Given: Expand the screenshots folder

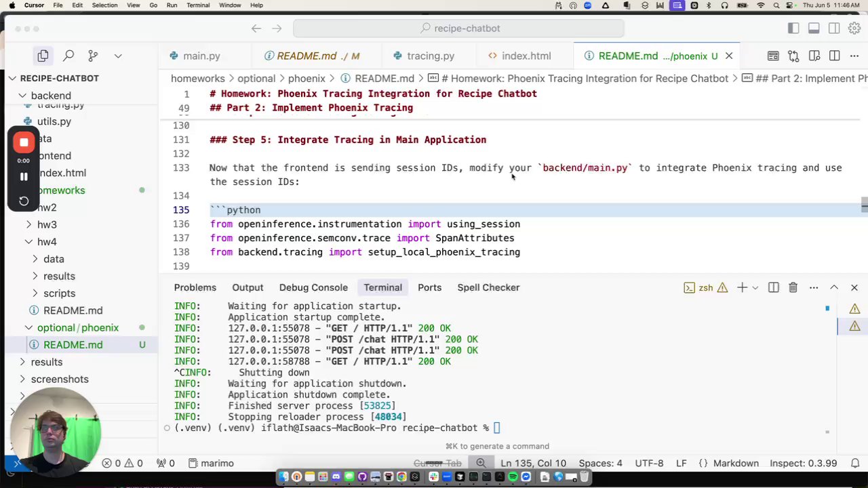Looking at the screenshot, I should coord(59,379).
